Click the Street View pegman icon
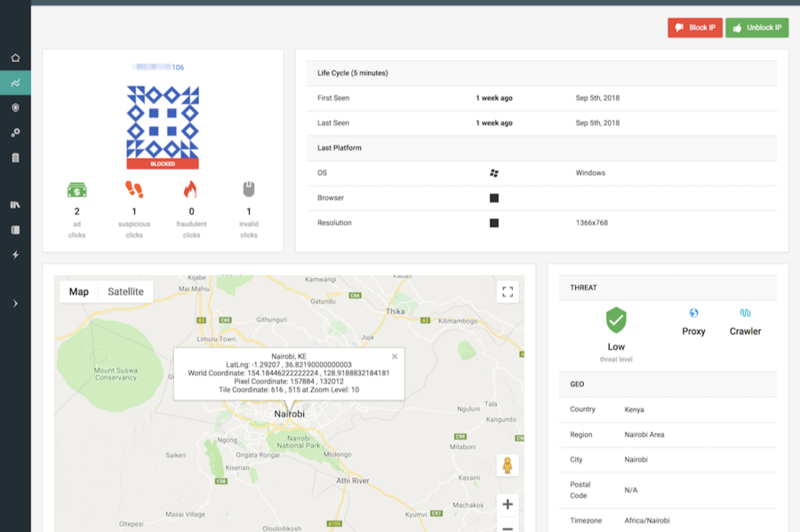This screenshot has width=800, height=532. pos(508,465)
